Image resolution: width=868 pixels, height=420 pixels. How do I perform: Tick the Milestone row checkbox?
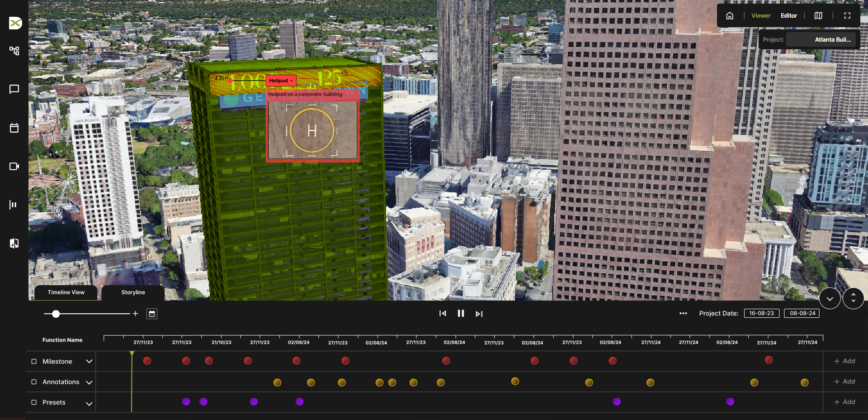pyautogui.click(x=34, y=362)
